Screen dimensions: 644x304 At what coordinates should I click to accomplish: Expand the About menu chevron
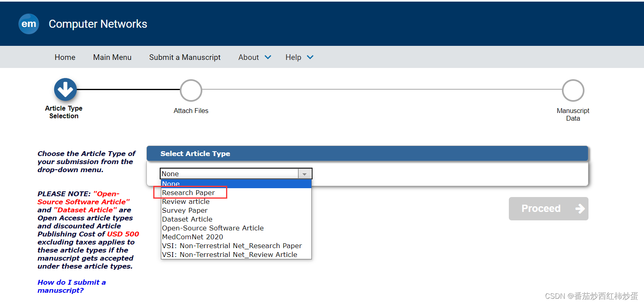[268, 57]
